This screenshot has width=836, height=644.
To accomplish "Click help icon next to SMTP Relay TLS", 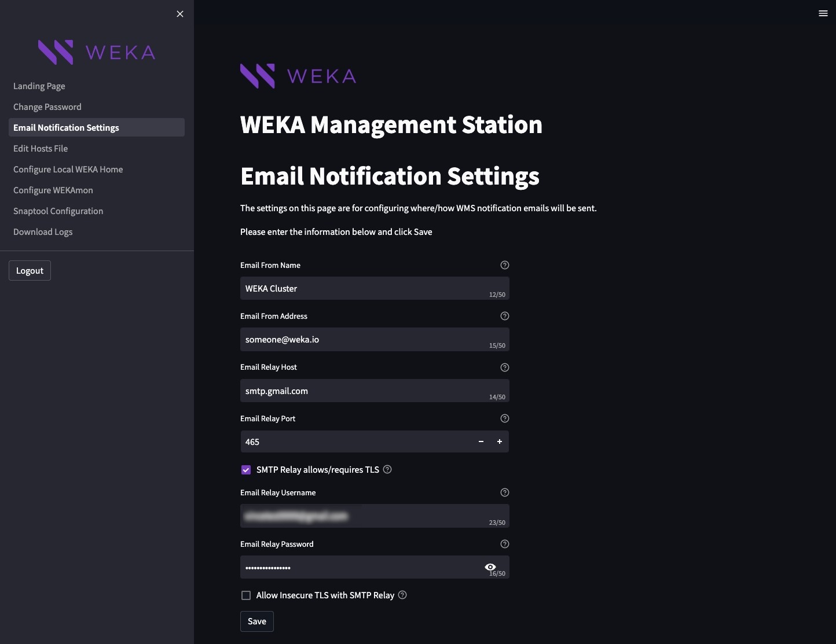I will click(388, 469).
